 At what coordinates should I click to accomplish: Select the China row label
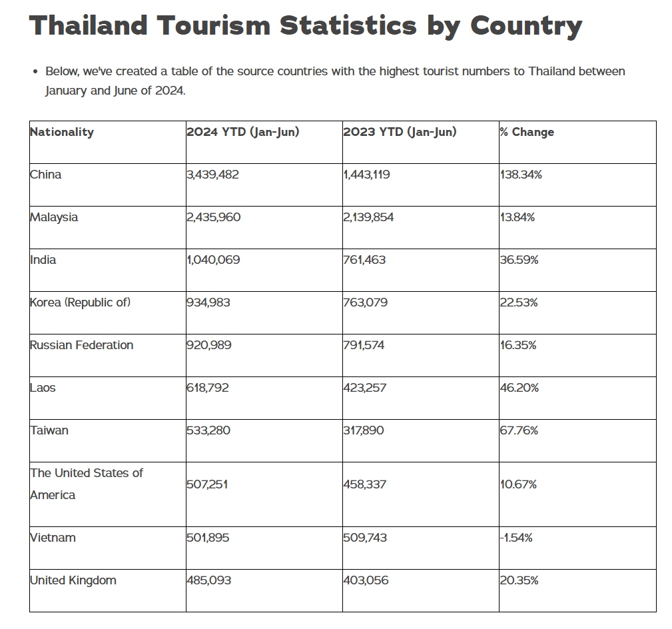46,175
